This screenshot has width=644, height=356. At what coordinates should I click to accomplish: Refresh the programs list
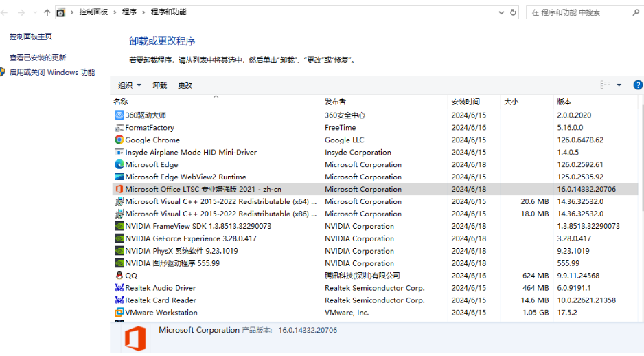tap(513, 12)
